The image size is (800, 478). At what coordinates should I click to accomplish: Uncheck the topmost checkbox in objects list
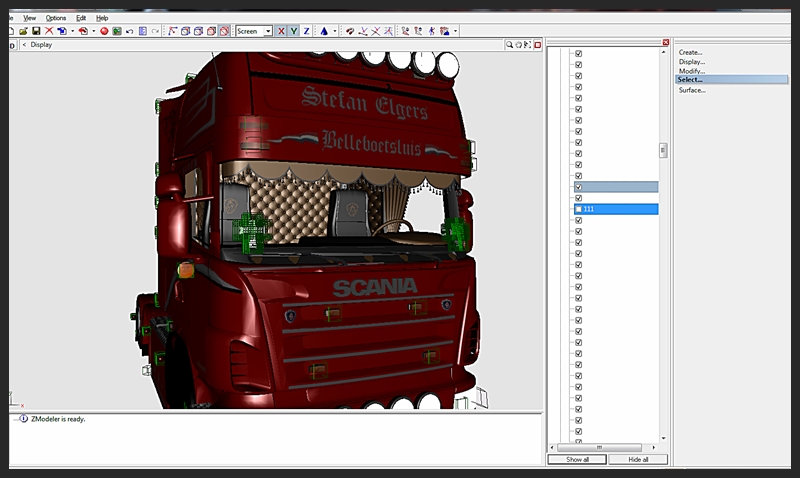(x=578, y=53)
